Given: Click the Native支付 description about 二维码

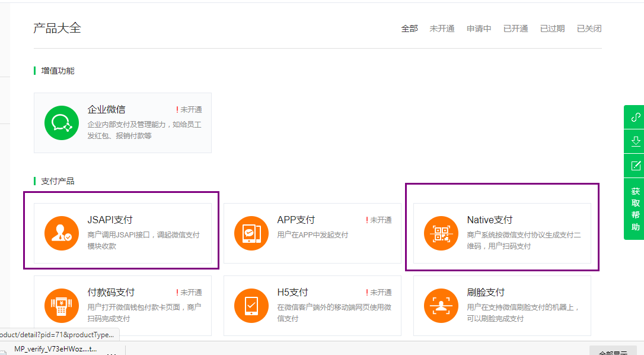Looking at the screenshot, I should (x=524, y=240).
